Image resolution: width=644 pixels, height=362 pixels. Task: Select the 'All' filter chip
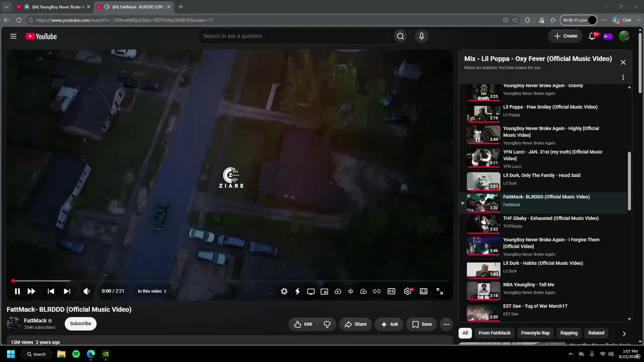[x=465, y=333]
